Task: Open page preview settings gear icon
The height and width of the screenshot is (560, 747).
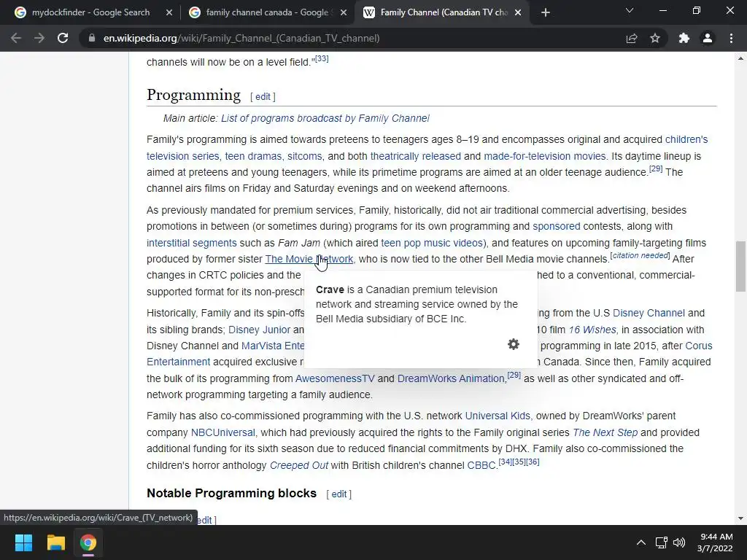Action: tap(513, 344)
